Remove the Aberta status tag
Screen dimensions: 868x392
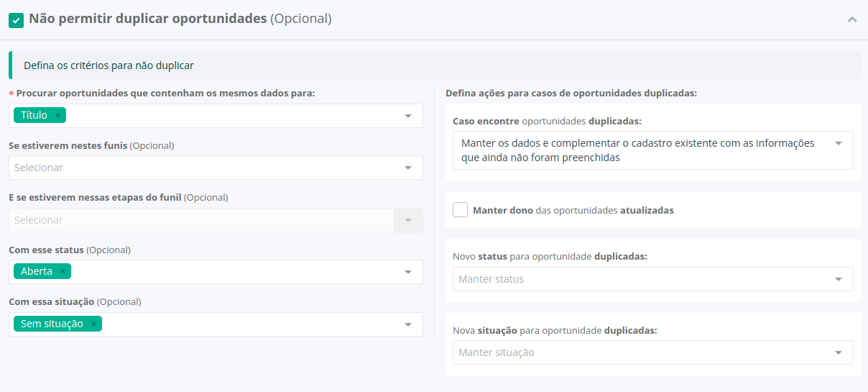63,271
